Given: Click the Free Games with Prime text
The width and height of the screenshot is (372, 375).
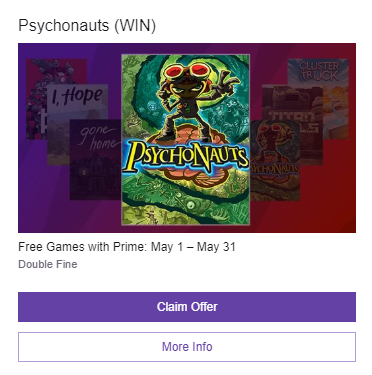Looking at the screenshot, I should click(83, 247).
